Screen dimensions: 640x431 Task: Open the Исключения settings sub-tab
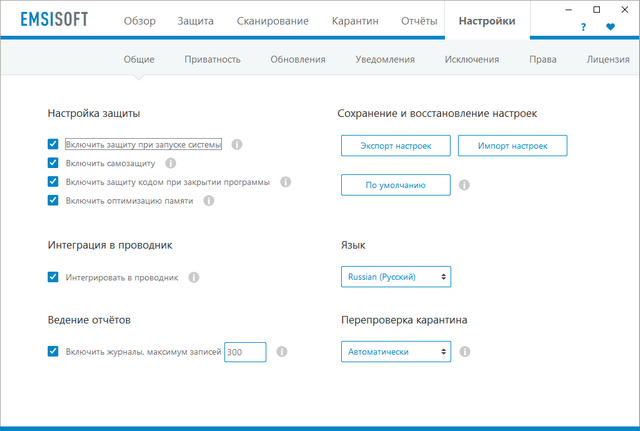tap(472, 59)
